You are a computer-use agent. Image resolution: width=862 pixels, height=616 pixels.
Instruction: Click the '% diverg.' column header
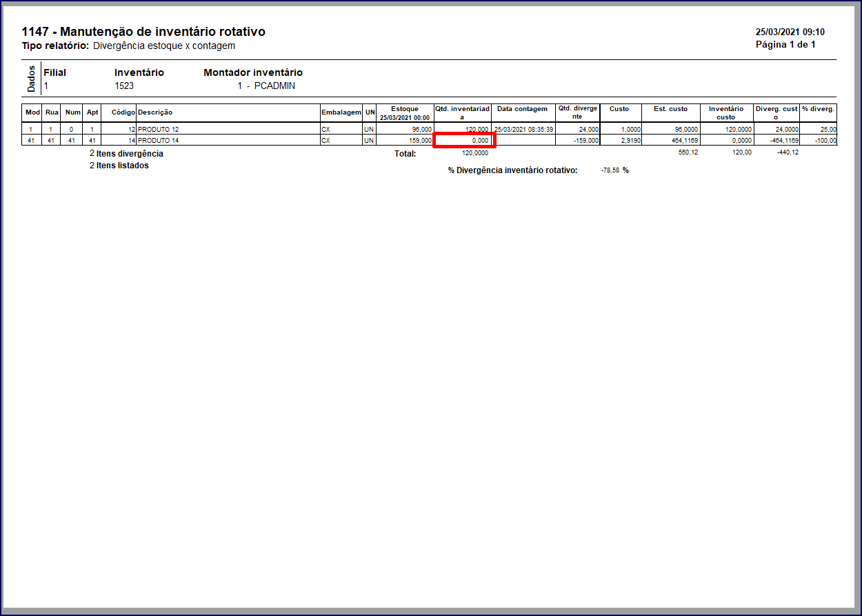point(819,109)
